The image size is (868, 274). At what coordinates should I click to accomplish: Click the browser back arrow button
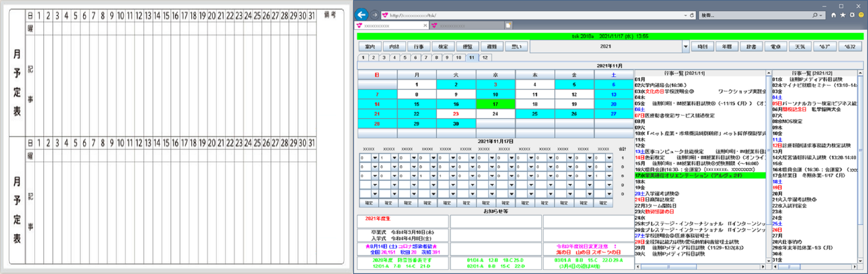[x=361, y=15]
